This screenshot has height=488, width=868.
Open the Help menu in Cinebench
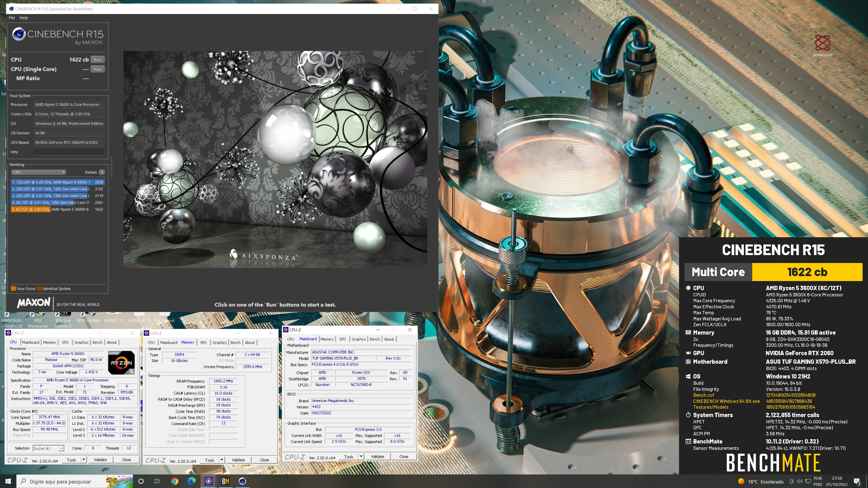[x=24, y=18]
